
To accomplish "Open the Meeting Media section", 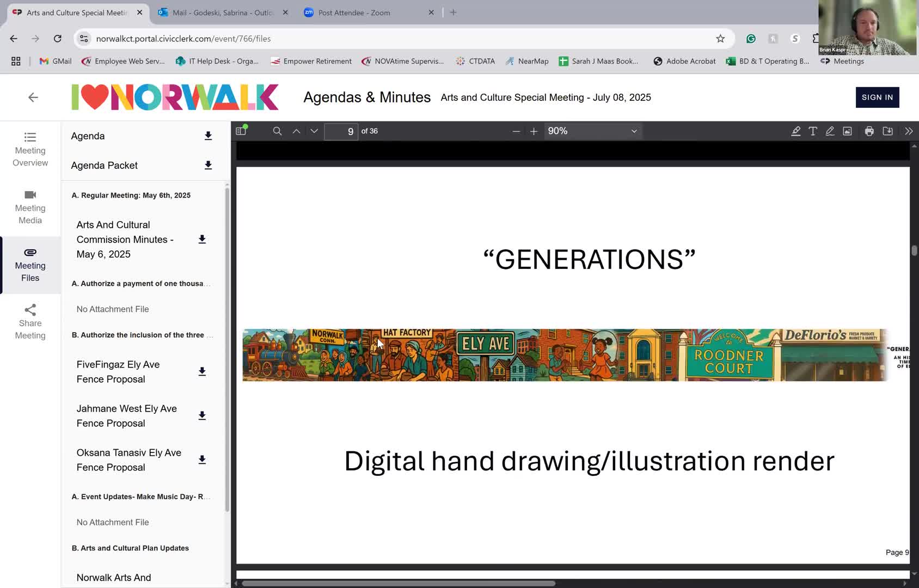I will click(30, 207).
